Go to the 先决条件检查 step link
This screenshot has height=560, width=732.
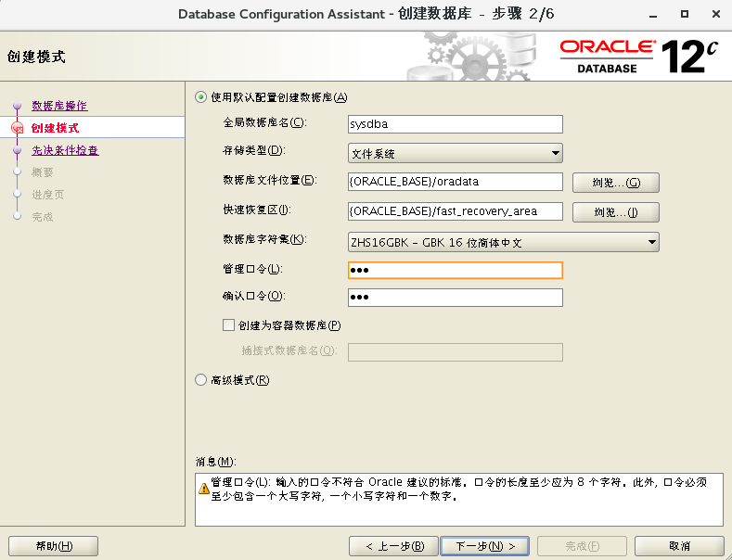pos(65,150)
